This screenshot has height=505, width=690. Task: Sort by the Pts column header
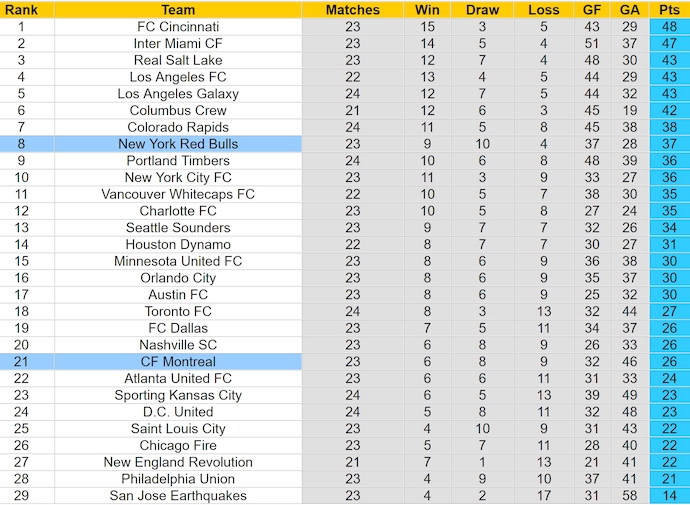pyautogui.click(x=668, y=10)
